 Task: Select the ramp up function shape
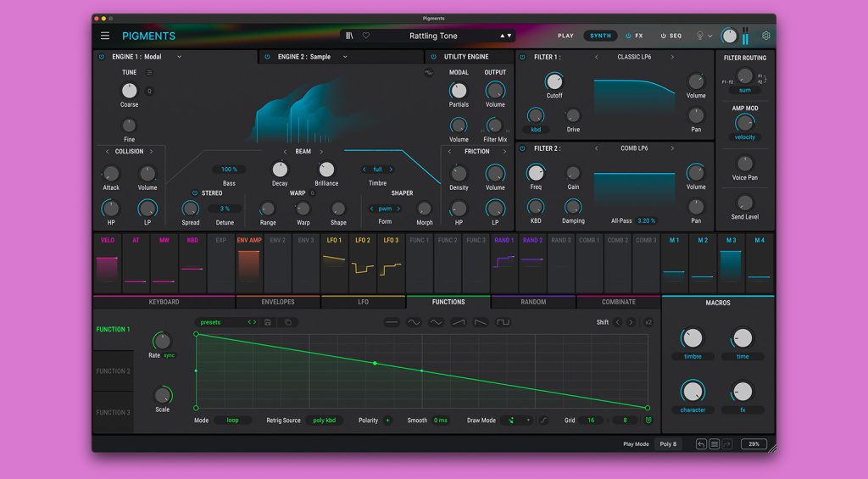[x=459, y=322]
